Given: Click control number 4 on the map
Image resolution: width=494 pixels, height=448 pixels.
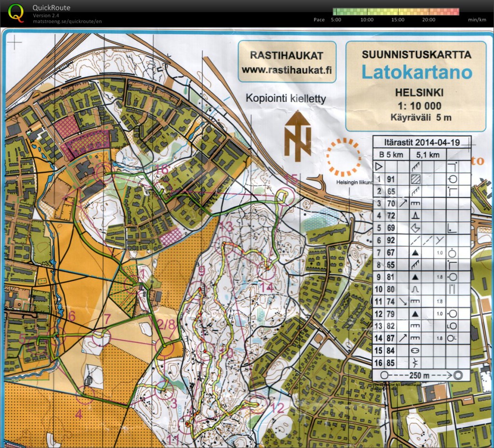Looking at the screenshot, I should [79, 414].
